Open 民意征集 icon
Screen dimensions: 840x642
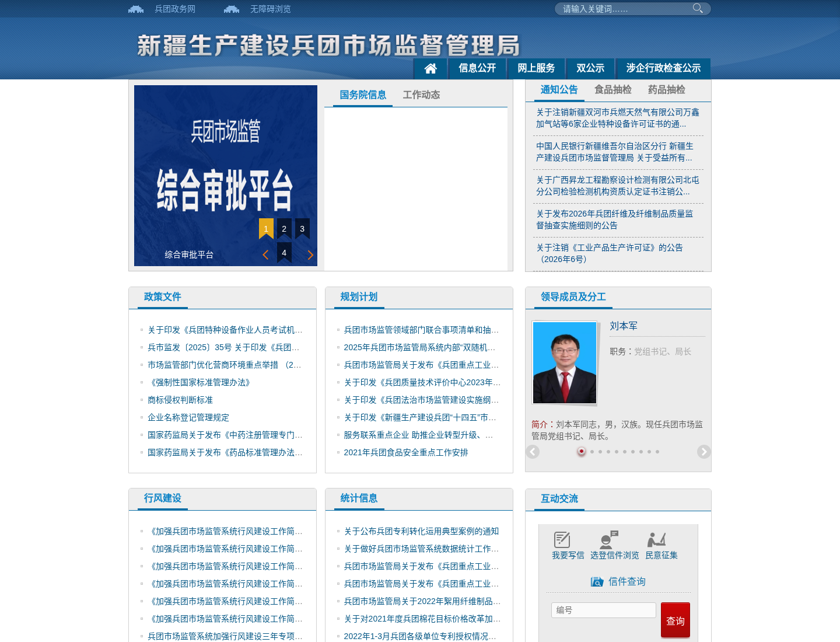pos(657,539)
